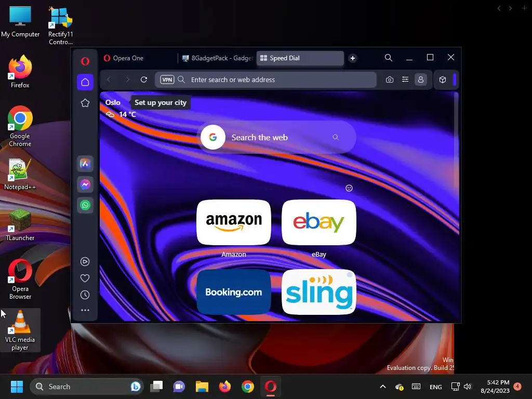
Task: Select the Speed Dial tab
Action: [x=300, y=58]
